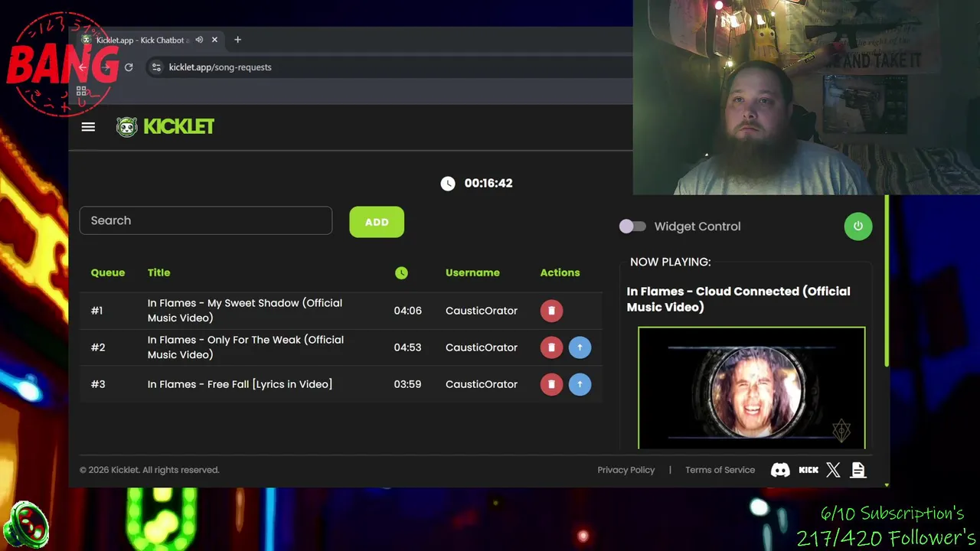980x551 pixels.
Task: Click the Kicklet logo
Action: 165,126
